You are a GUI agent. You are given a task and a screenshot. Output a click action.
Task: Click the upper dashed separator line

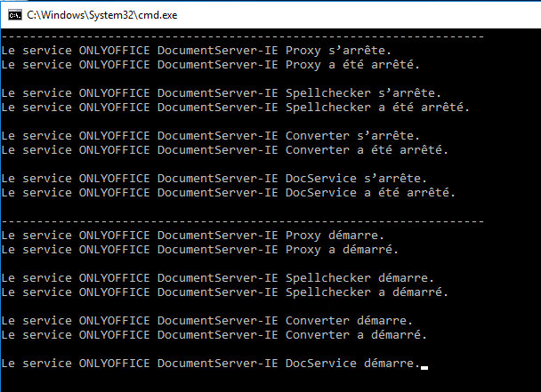[x=242, y=37]
